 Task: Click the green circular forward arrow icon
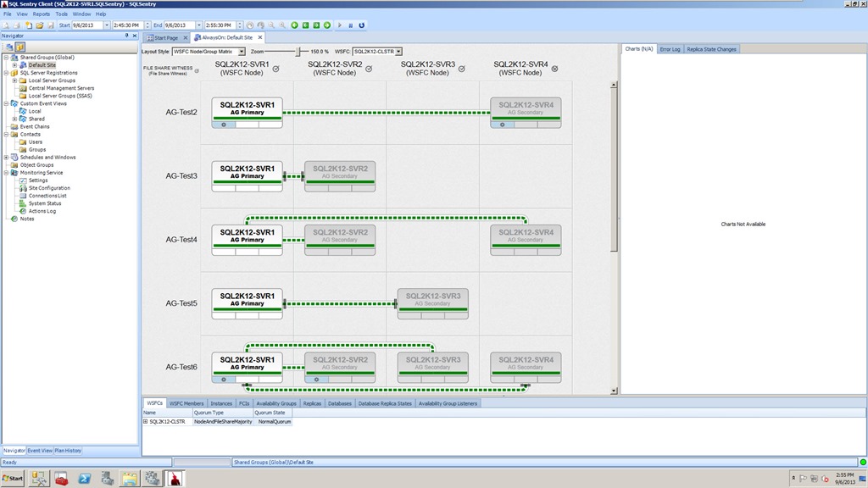point(327,25)
